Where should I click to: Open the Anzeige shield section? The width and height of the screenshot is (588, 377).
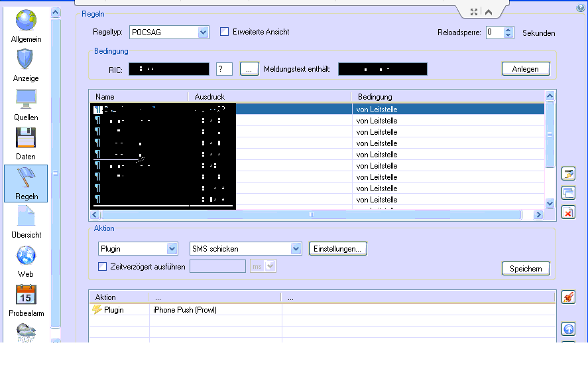pos(25,66)
